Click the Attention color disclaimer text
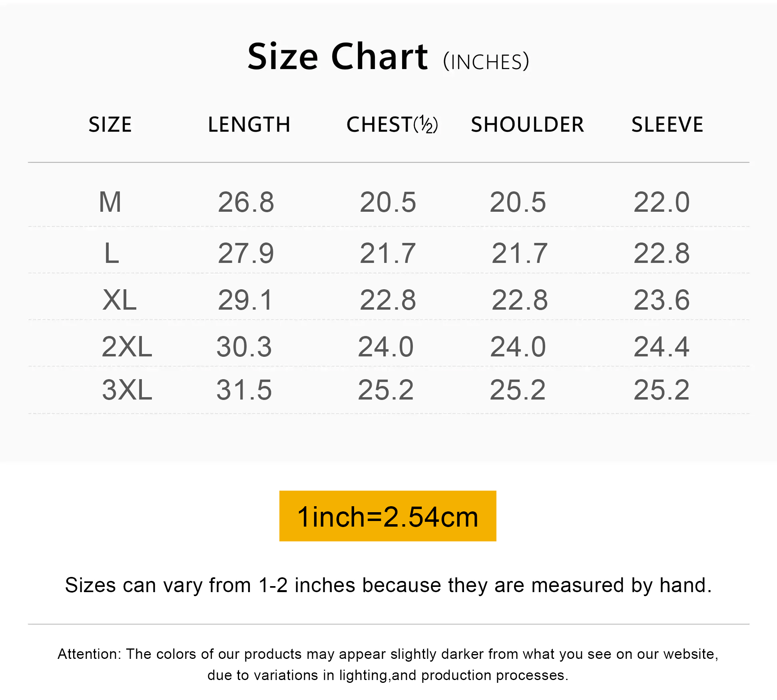Image resolution: width=777 pixels, height=700 pixels. tap(388, 664)
